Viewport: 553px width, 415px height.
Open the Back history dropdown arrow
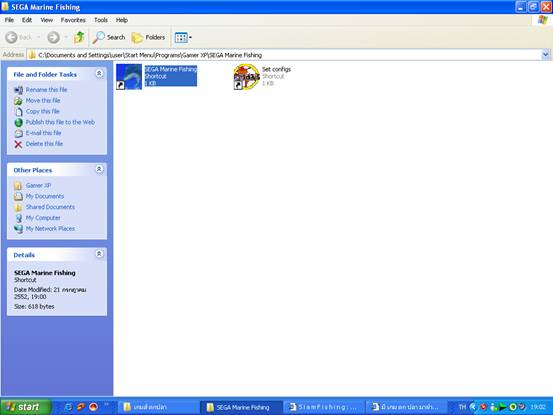point(38,37)
